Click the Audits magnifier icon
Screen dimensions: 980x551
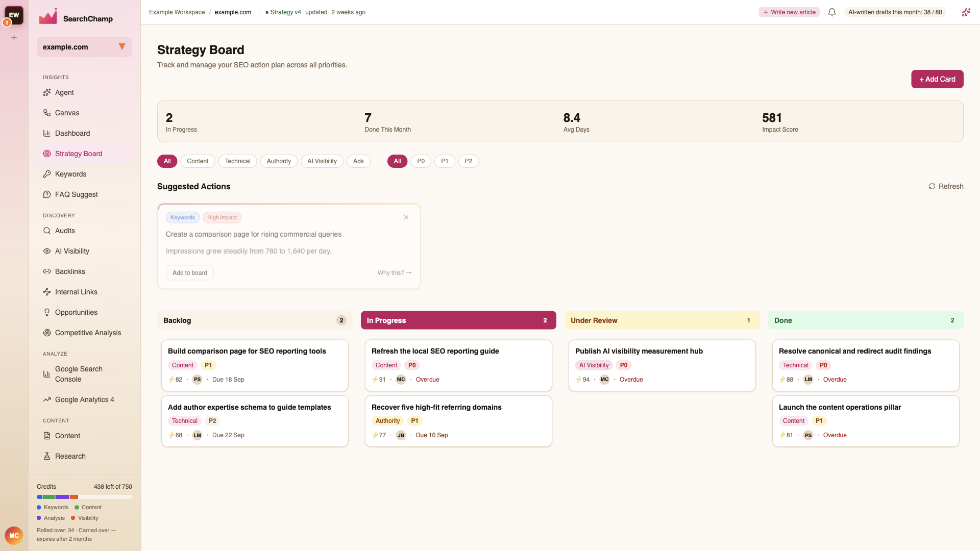coord(47,231)
